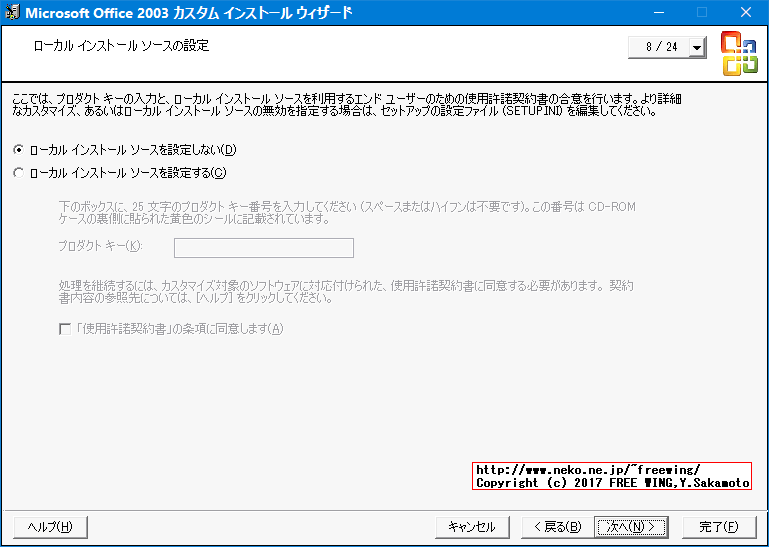Click the 'ローカル インストール ソースの設定' heading
Screen dimensions: 769x547
point(121,46)
